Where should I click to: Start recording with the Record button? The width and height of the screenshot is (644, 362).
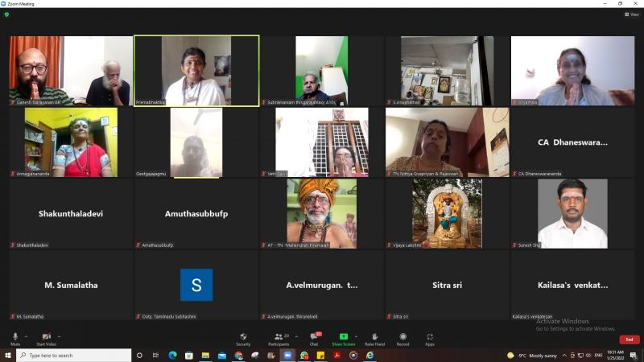(x=402, y=338)
